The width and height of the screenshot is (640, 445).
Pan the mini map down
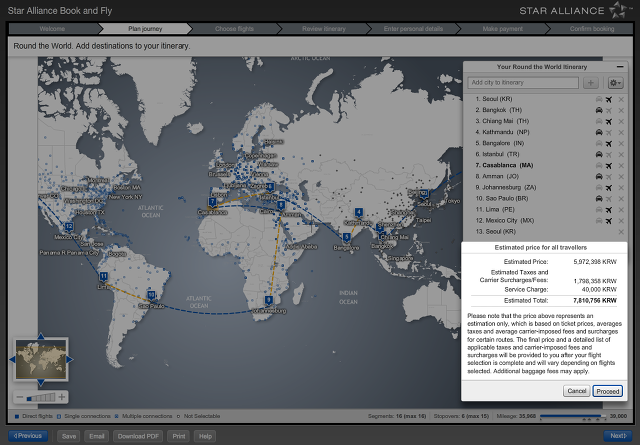41,383
